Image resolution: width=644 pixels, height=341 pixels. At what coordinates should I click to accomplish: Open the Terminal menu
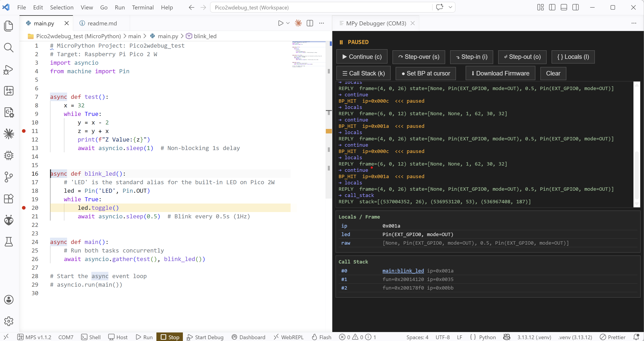point(143,7)
